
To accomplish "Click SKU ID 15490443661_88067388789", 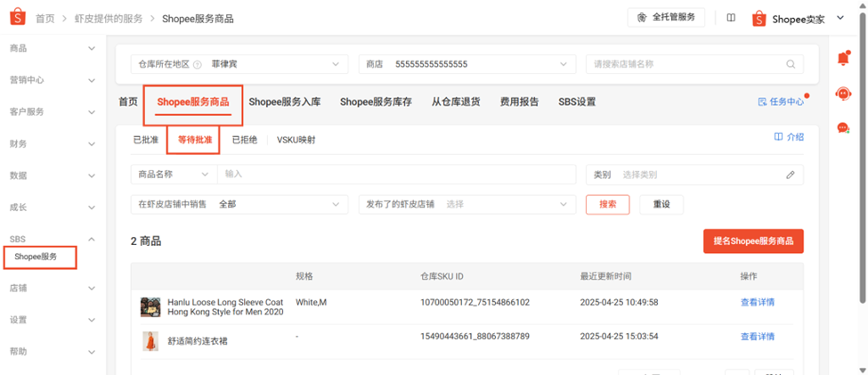I will [x=475, y=337].
